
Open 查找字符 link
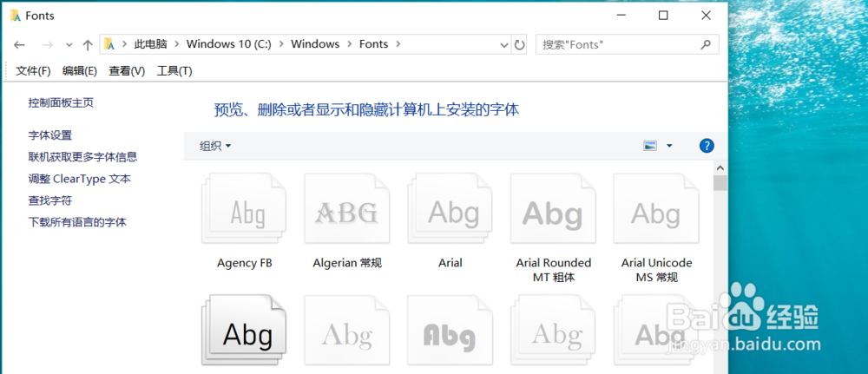click(50, 200)
